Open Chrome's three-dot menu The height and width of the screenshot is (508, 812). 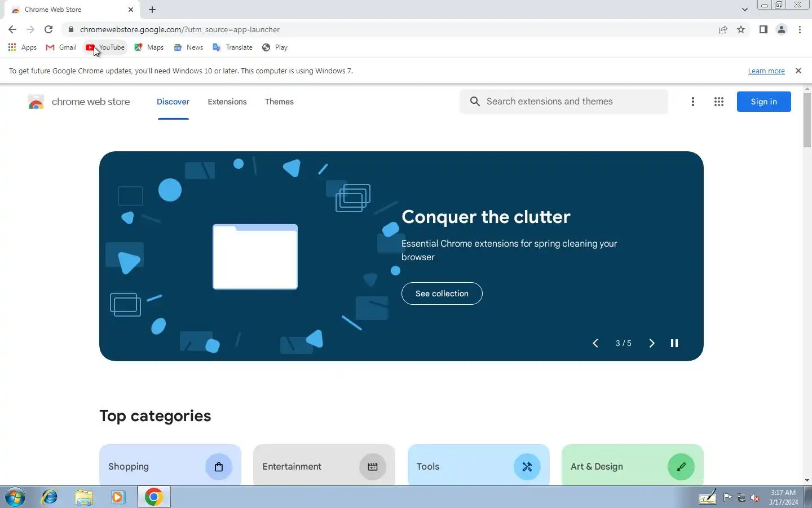click(x=800, y=29)
